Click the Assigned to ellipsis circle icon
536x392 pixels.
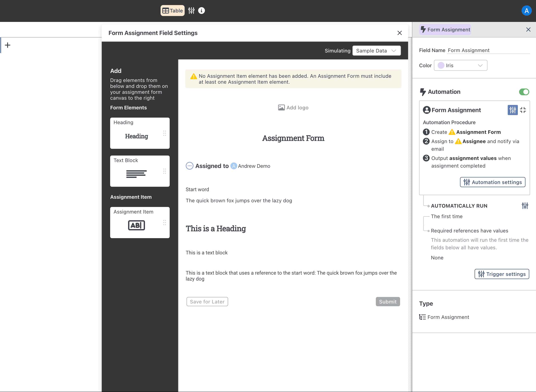click(x=189, y=166)
